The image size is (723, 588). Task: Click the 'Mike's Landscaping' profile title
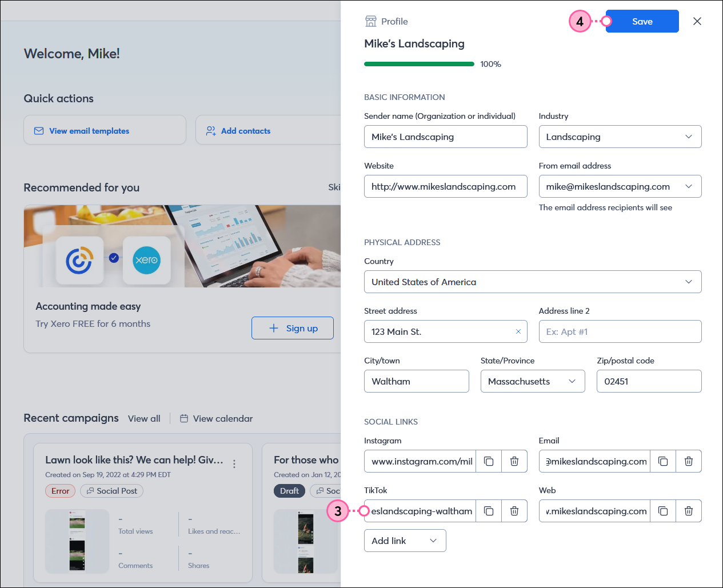tap(414, 43)
